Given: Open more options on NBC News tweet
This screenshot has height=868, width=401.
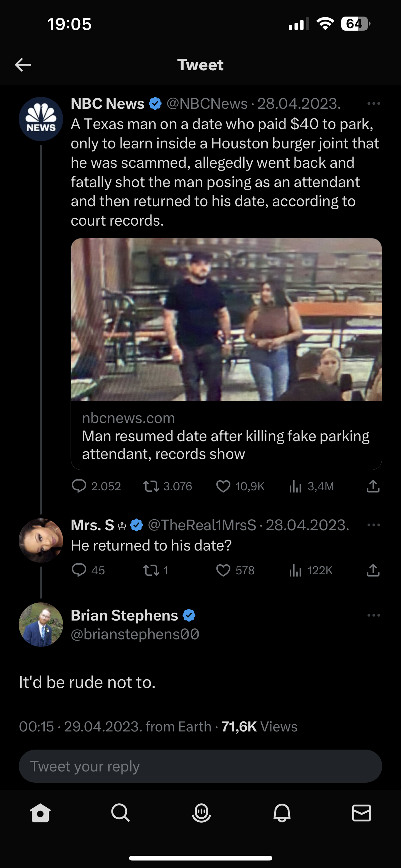Looking at the screenshot, I should click(x=374, y=104).
